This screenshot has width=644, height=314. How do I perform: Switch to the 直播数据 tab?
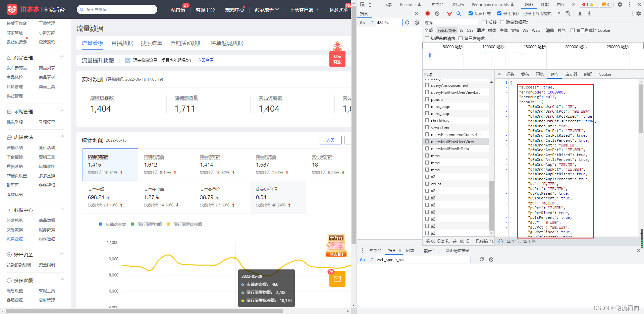coord(122,43)
